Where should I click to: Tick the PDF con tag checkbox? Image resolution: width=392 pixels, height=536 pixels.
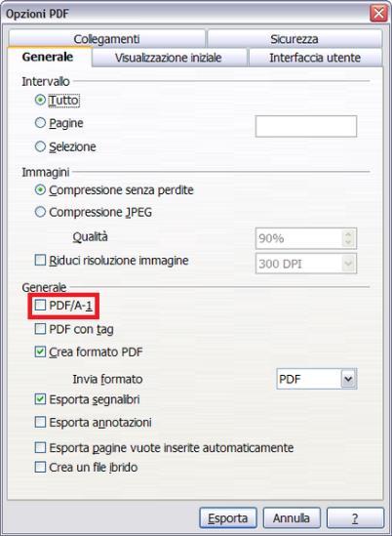[40, 329]
